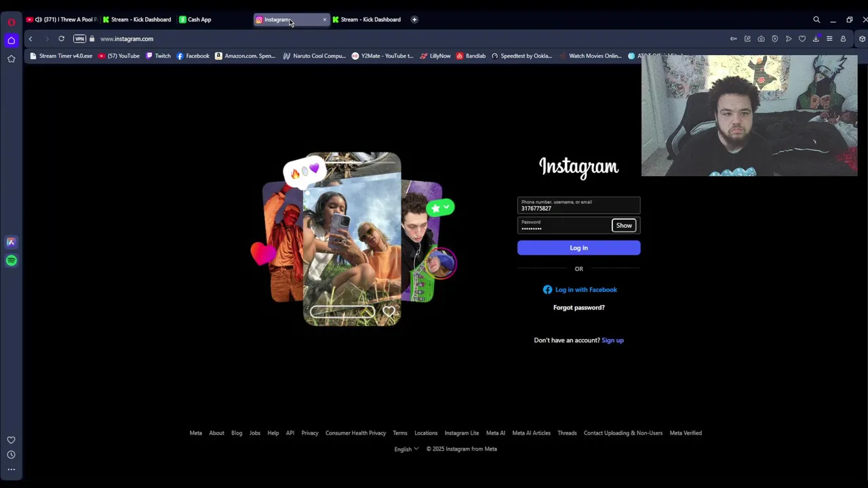Open the Watch Movies Online bookmark
This screenshot has width=868, height=488.
[591, 56]
